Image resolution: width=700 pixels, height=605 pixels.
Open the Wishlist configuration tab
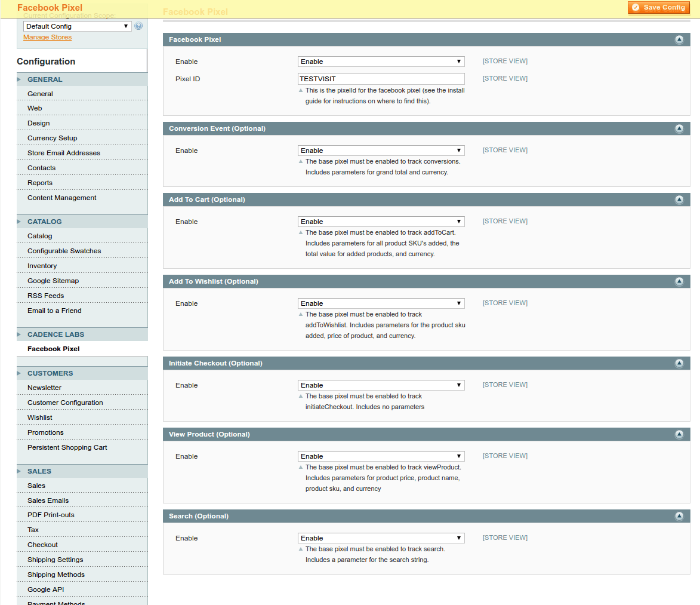[x=82, y=417]
